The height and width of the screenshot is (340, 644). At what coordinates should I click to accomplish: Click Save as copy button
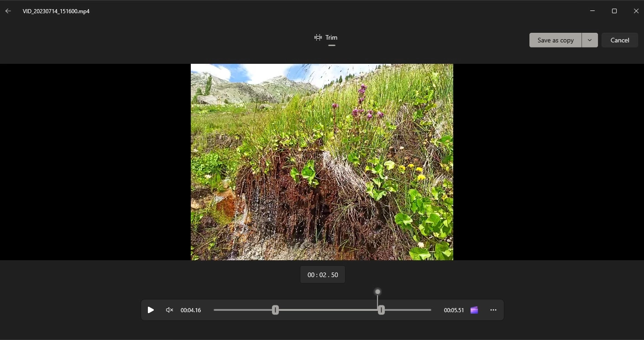pyautogui.click(x=555, y=40)
